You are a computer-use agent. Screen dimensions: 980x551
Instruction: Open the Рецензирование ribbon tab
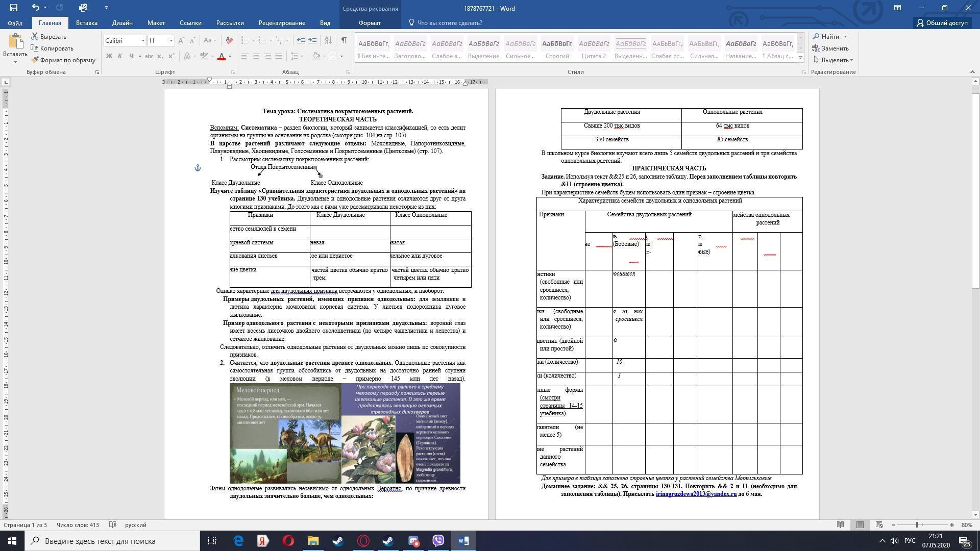point(282,23)
